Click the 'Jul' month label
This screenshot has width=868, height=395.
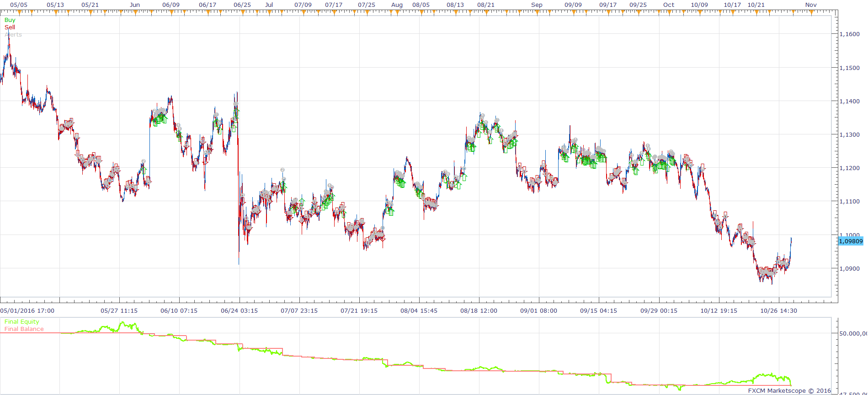(x=269, y=5)
